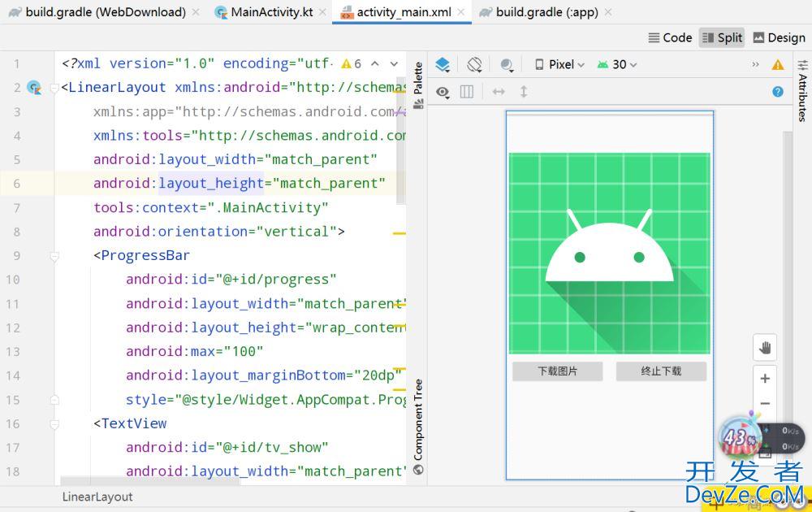
Task: Click the blue help question icon
Action: [778, 92]
